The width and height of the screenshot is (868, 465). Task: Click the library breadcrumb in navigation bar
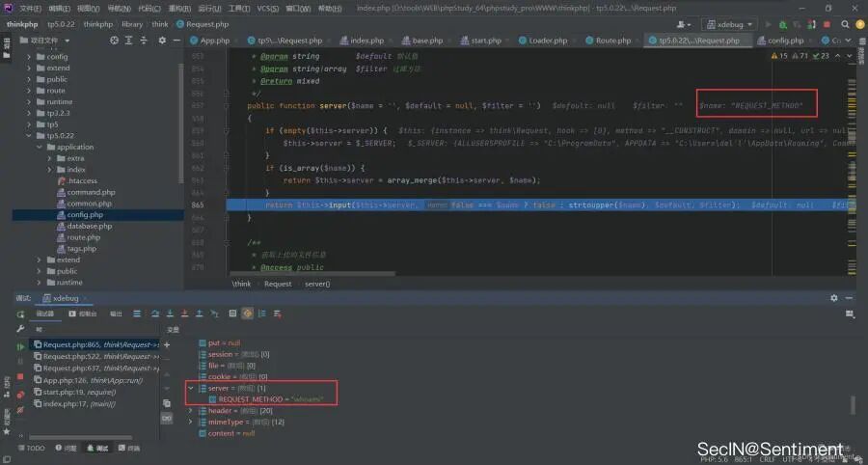coord(132,24)
